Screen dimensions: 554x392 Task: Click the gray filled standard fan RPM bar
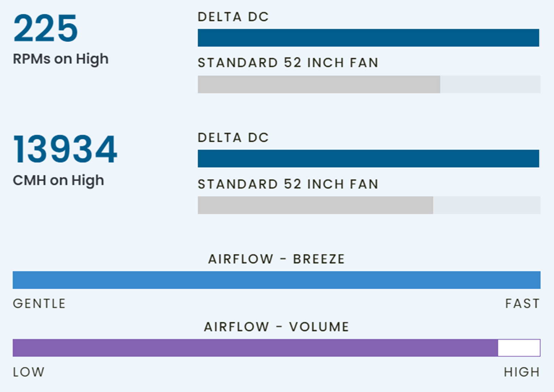[319, 84]
